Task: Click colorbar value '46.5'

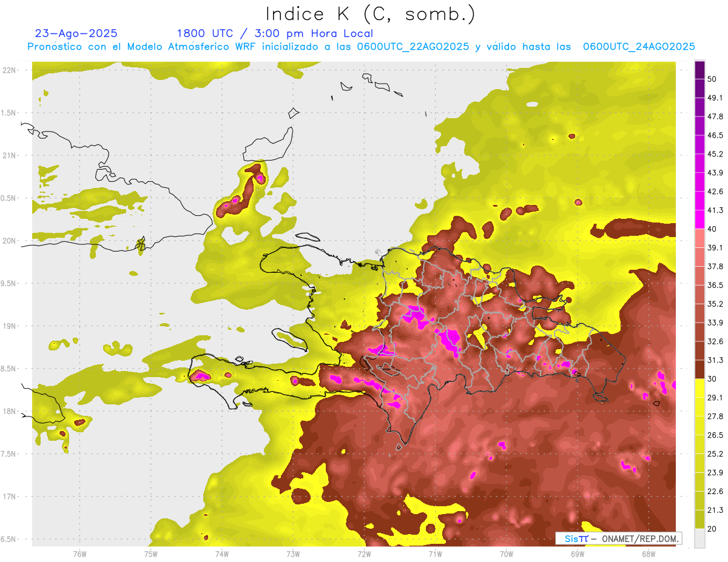Action: 715,135
